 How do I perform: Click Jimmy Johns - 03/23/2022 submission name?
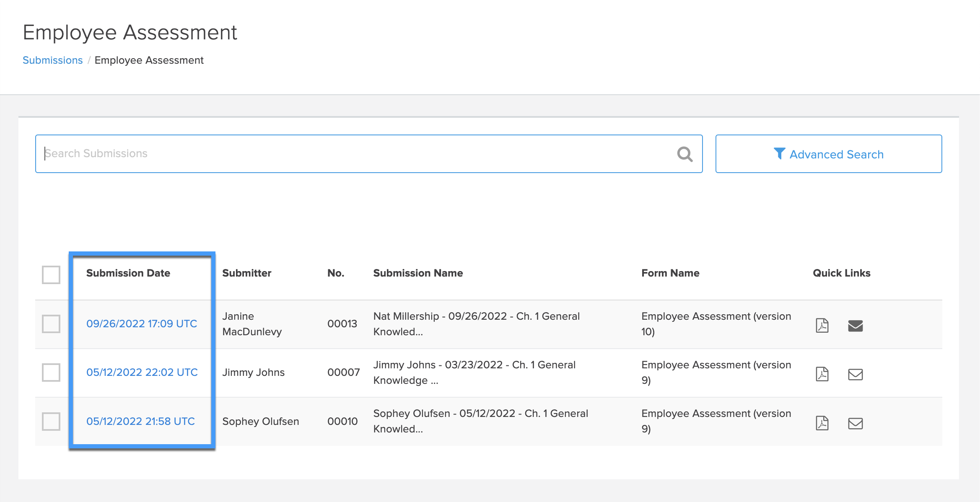pos(474,373)
